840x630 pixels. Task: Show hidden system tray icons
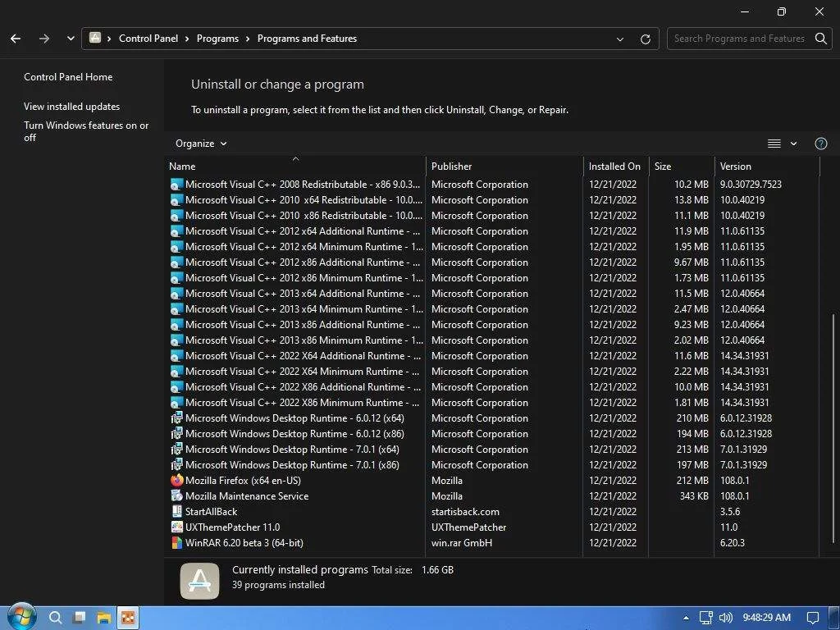[x=687, y=618]
